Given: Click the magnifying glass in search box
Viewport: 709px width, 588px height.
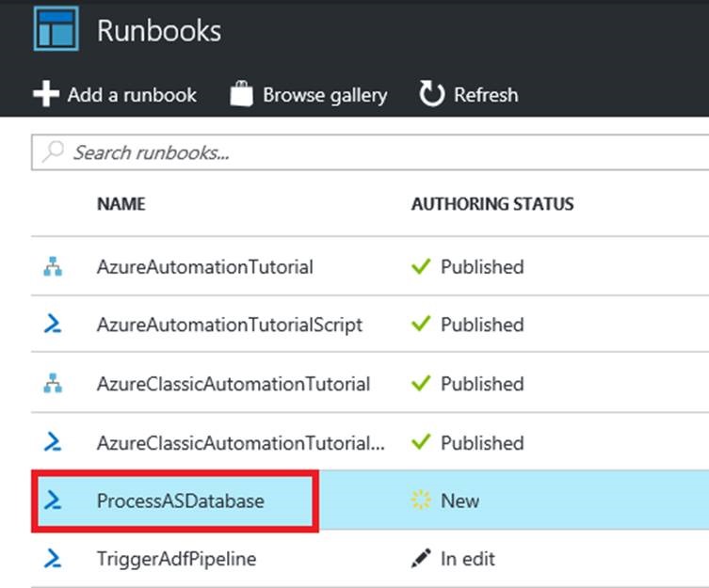Looking at the screenshot, I should [54, 151].
